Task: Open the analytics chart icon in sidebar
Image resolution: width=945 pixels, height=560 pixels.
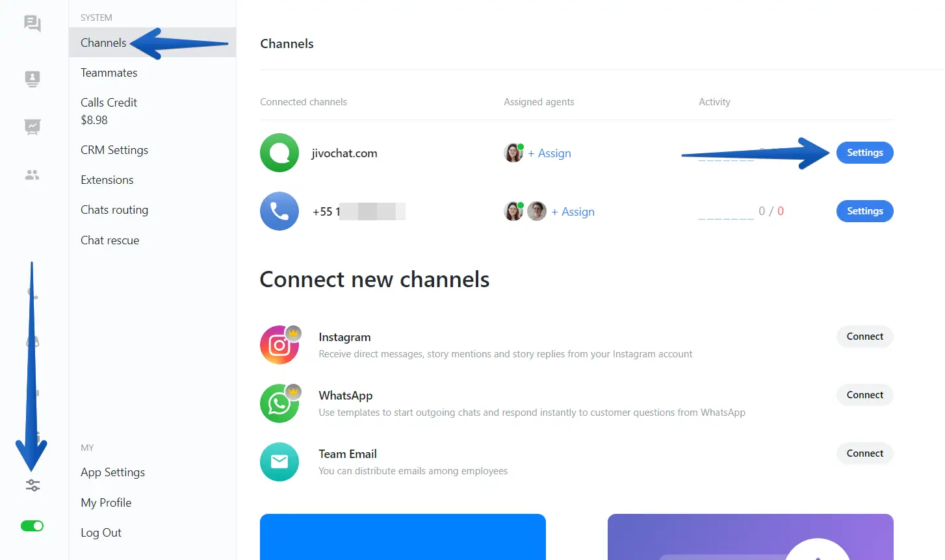Action: [x=32, y=126]
